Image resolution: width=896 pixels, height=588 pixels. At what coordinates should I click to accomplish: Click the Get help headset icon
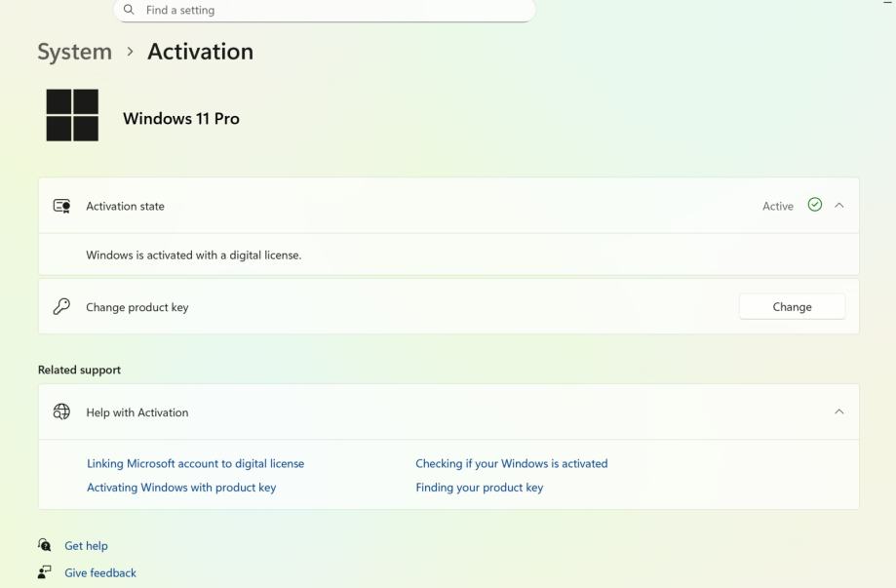pyautogui.click(x=45, y=546)
